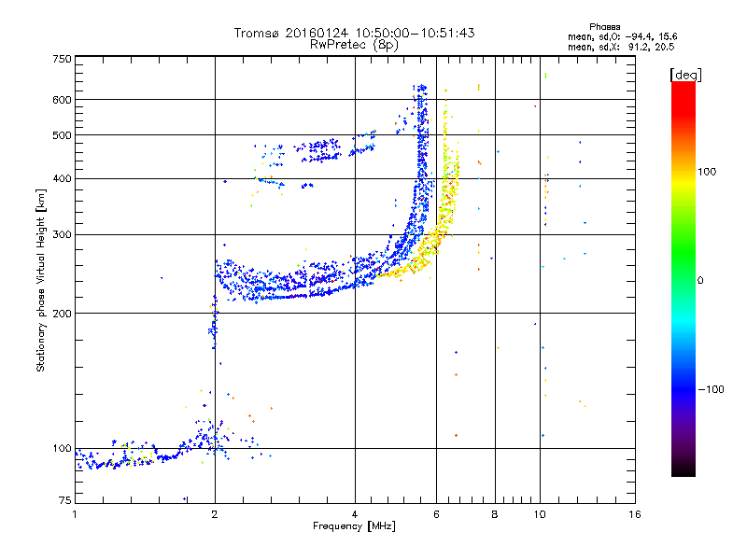Click the green zone of the colorbar near 0
The width and height of the screenshot is (747, 560).
684,267
